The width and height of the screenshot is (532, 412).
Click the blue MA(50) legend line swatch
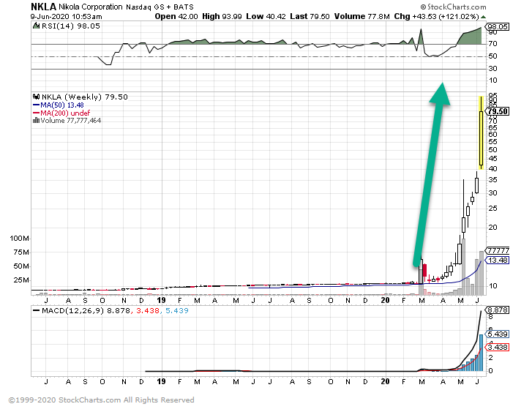pyautogui.click(x=36, y=105)
